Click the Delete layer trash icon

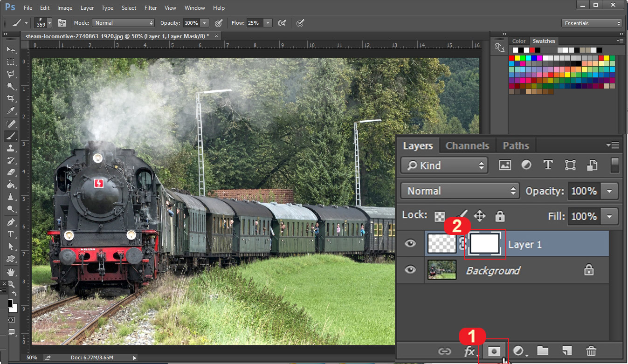pos(591,350)
